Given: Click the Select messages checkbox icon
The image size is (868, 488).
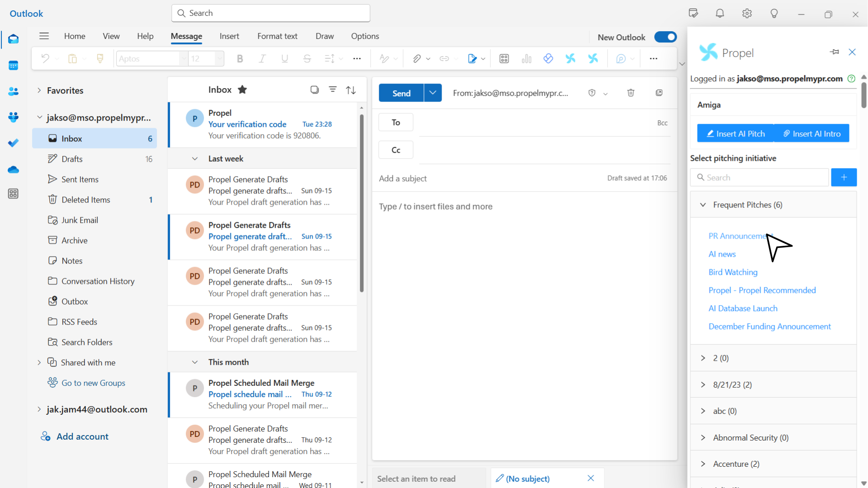Looking at the screenshot, I should tap(315, 89).
